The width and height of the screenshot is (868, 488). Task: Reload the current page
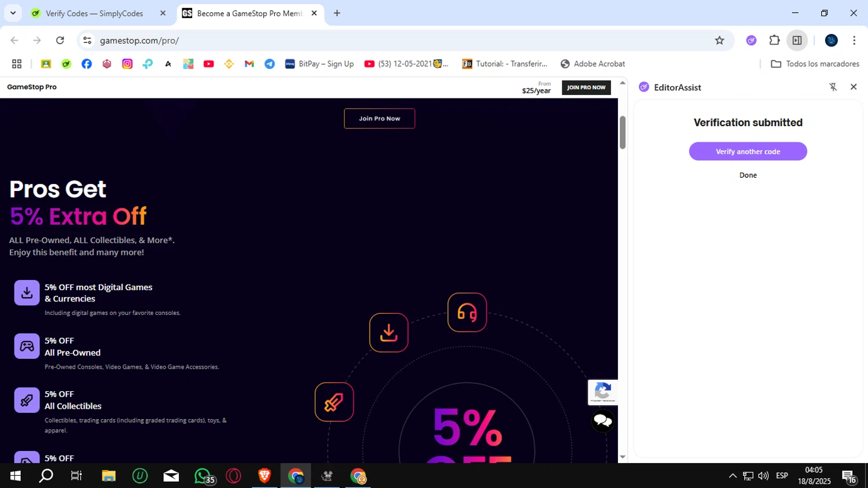pos(60,41)
